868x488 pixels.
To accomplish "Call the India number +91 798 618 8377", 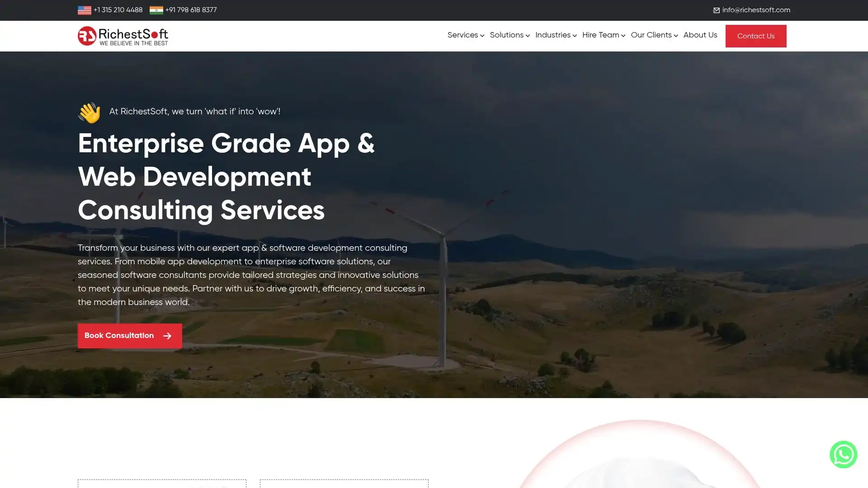I will 191,10.
